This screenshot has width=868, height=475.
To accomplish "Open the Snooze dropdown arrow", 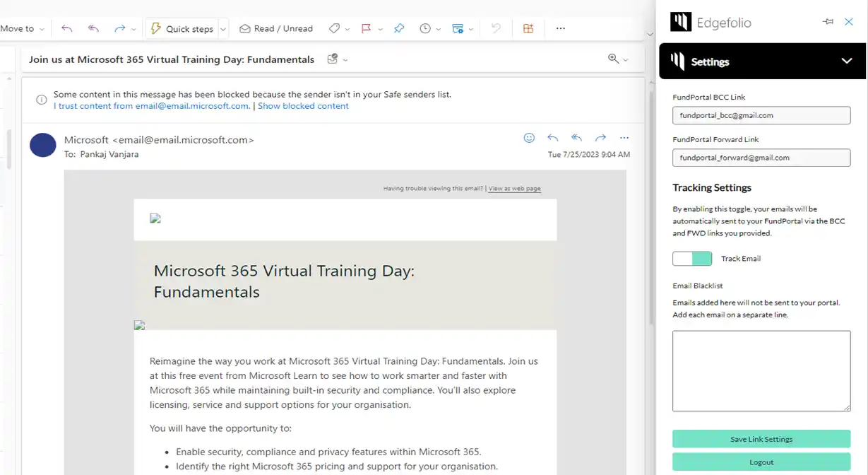I will [x=439, y=29].
